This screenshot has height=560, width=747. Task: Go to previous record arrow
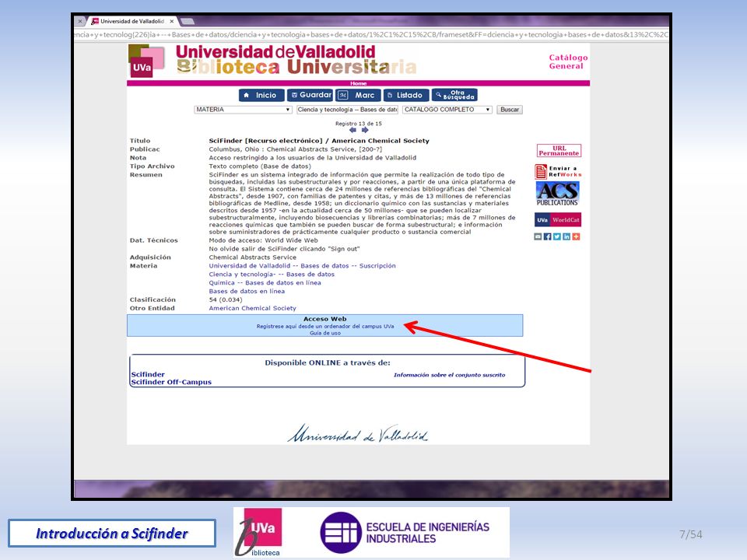352,130
